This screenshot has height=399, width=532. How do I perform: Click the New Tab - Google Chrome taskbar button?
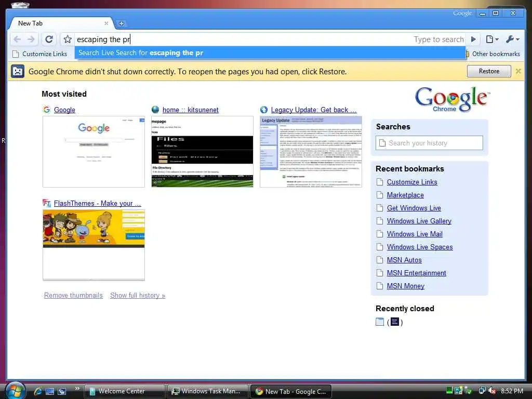[x=290, y=391]
